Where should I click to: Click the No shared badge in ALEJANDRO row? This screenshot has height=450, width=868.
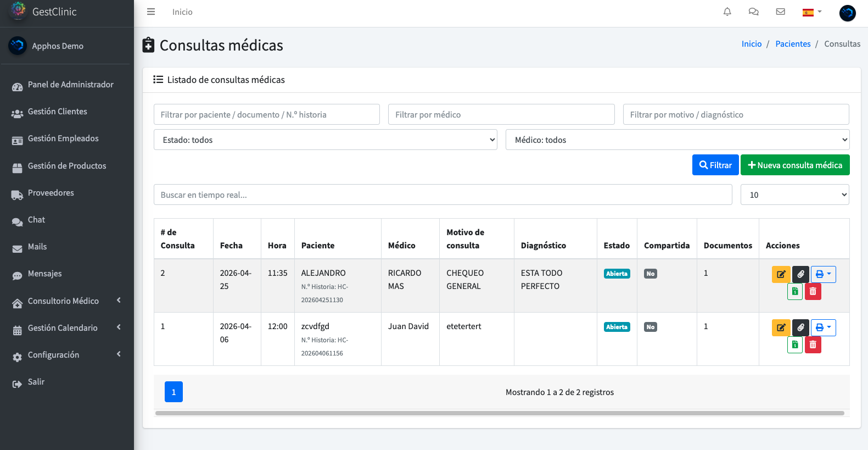651,274
